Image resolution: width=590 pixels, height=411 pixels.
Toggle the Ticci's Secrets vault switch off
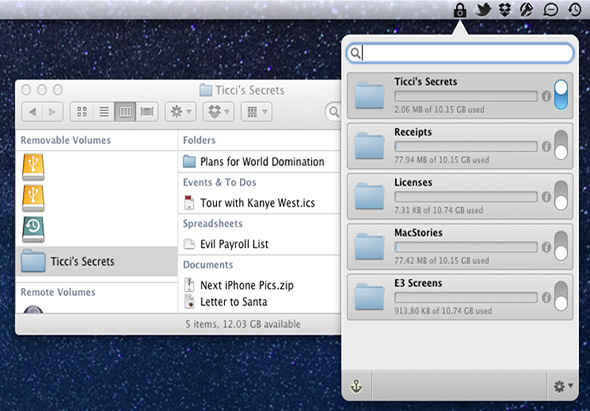pyautogui.click(x=561, y=95)
